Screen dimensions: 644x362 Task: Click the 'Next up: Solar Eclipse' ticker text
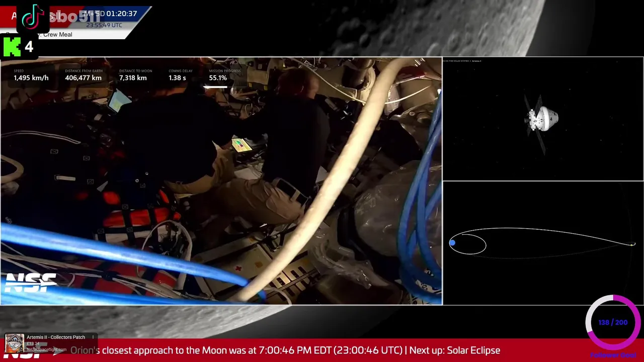455,350
